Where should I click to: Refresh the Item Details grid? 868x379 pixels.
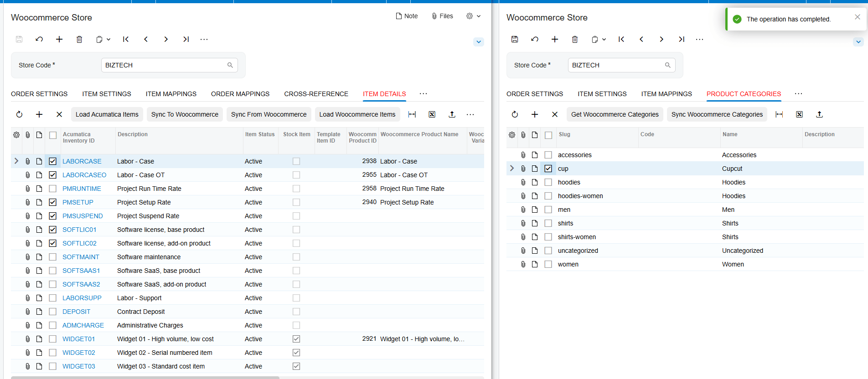19,114
